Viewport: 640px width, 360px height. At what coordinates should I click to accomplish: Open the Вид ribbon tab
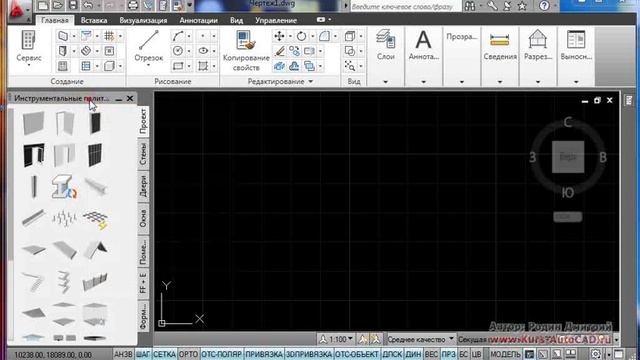point(236,20)
